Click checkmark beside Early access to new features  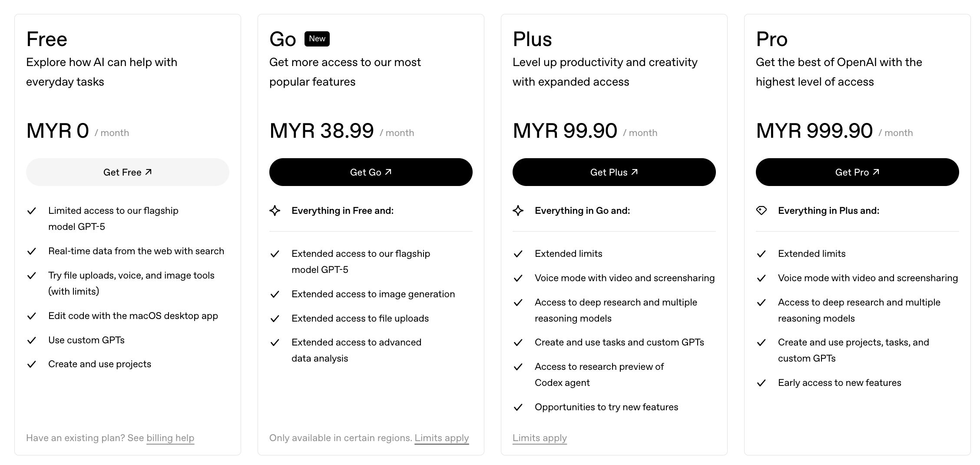(x=761, y=383)
